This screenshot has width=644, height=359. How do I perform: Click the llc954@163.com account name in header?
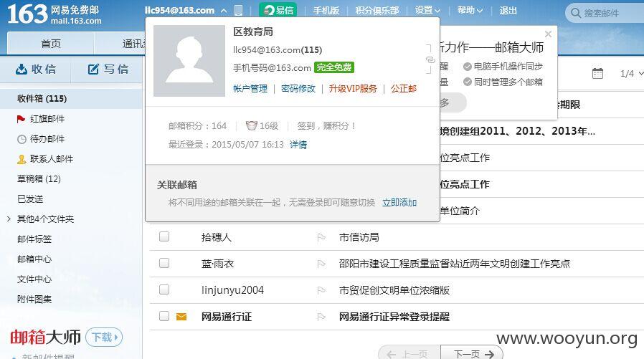tap(179, 10)
